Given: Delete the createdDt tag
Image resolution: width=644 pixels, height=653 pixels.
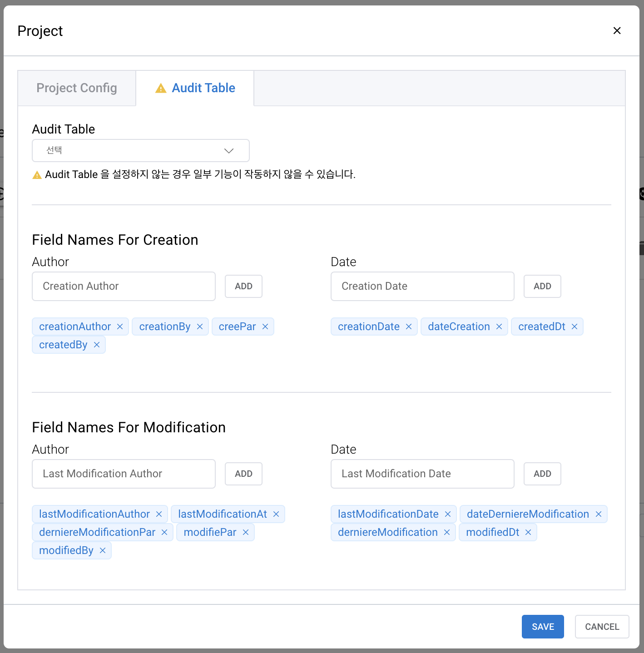Looking at the screenshot, I should pyautogui.click(x=575, y=326).
